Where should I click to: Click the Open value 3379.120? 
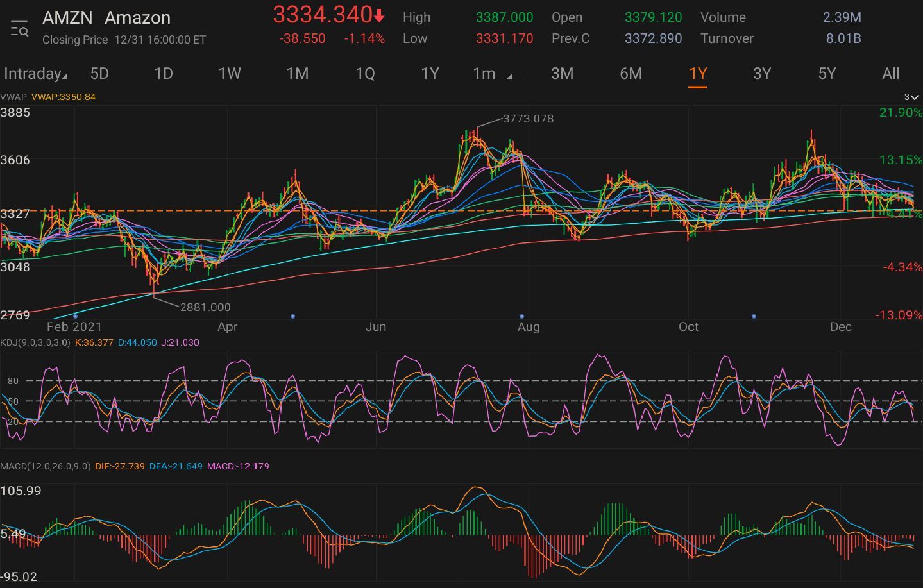pos(653,17)
